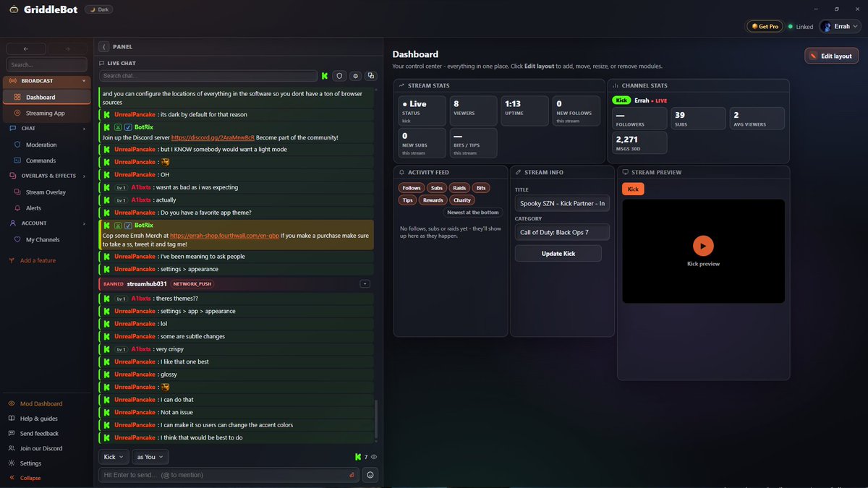Click the My Channels heart icon
The image size is (868, 488).
point(18,239)
